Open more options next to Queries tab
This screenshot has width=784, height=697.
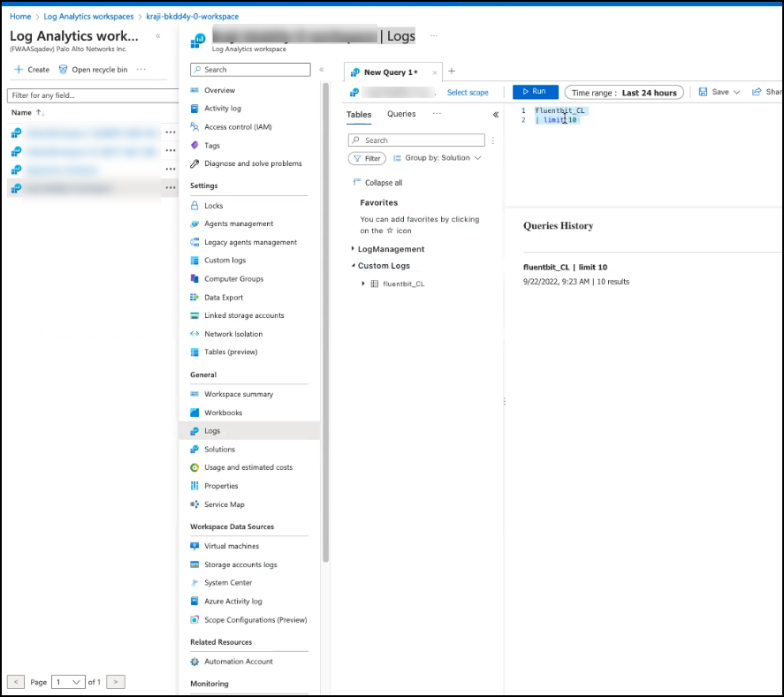[x=437, y=113]
